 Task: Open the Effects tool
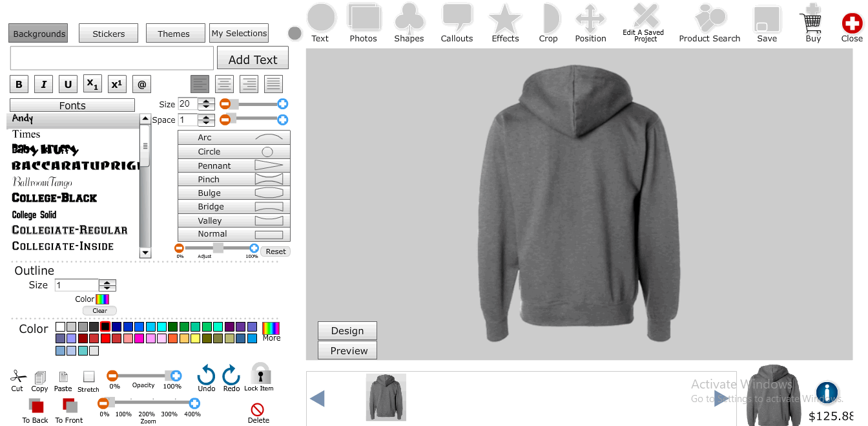[x=504, y=23]
